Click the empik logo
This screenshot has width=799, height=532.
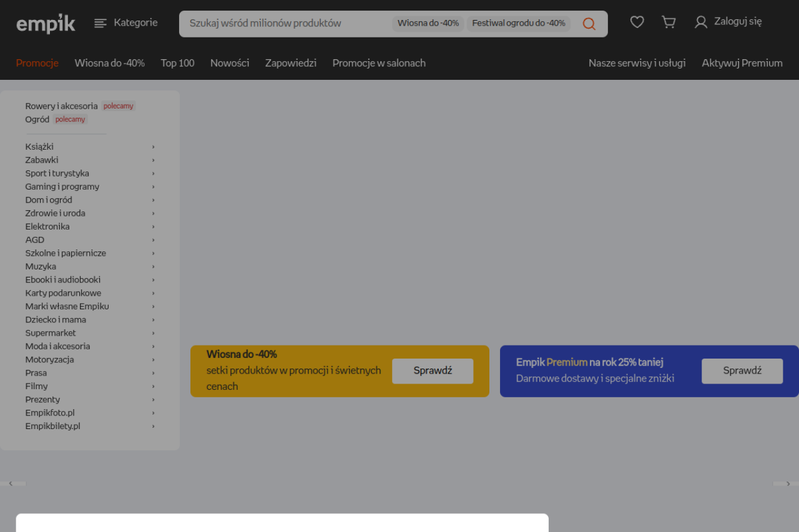pyautogui.click(x=46, y=24)
